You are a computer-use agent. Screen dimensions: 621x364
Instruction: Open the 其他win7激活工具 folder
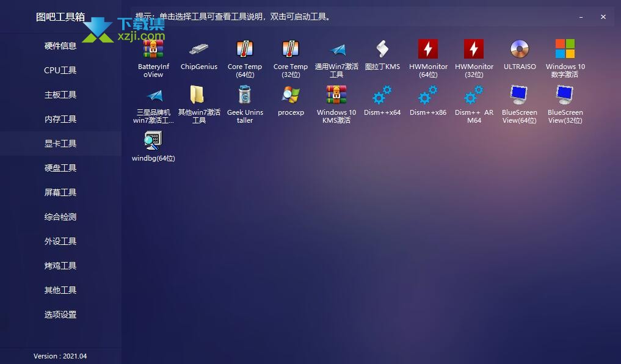(199, 95)
